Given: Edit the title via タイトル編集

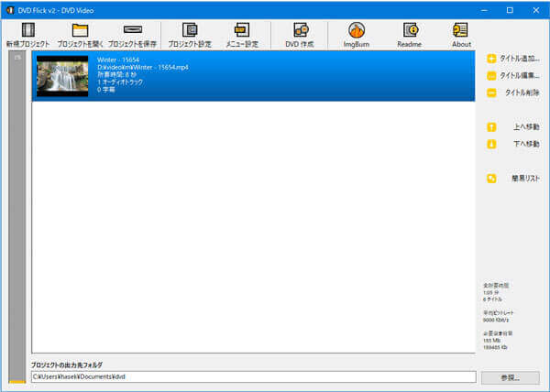Looking at the screenshot, I should (512, 76).
